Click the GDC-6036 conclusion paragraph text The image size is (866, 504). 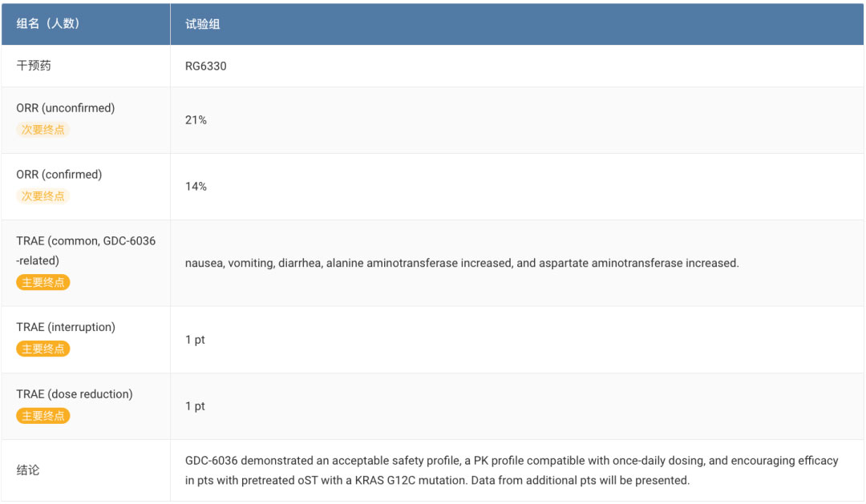511,470
